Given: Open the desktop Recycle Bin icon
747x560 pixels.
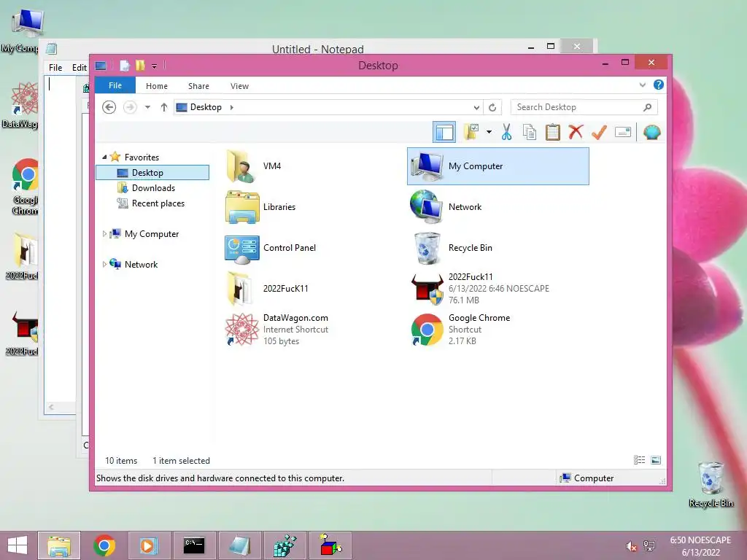Looking at the screenshot, I should coord(711,485).
